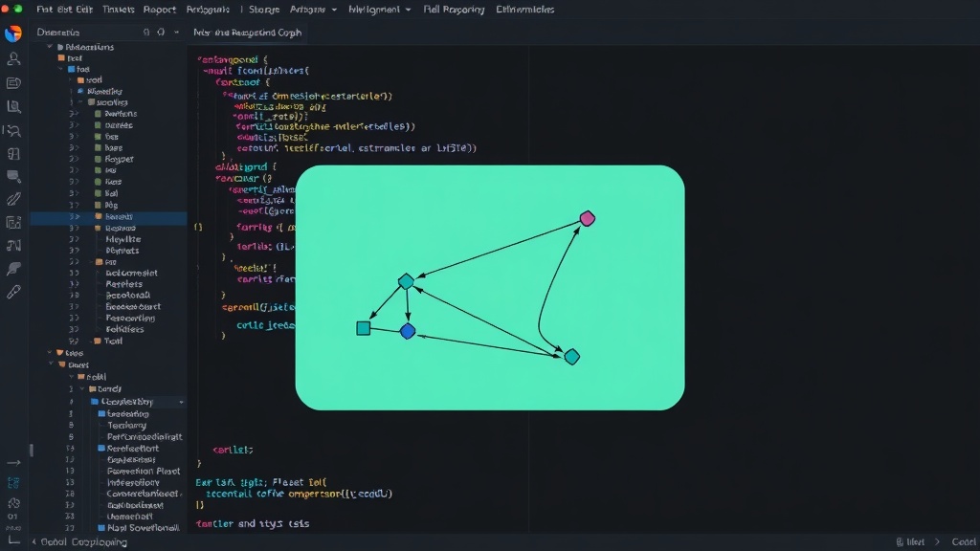Click the explorer panel's left scrollbar handle
Screen dimensions: 980x551
[32, 450]
